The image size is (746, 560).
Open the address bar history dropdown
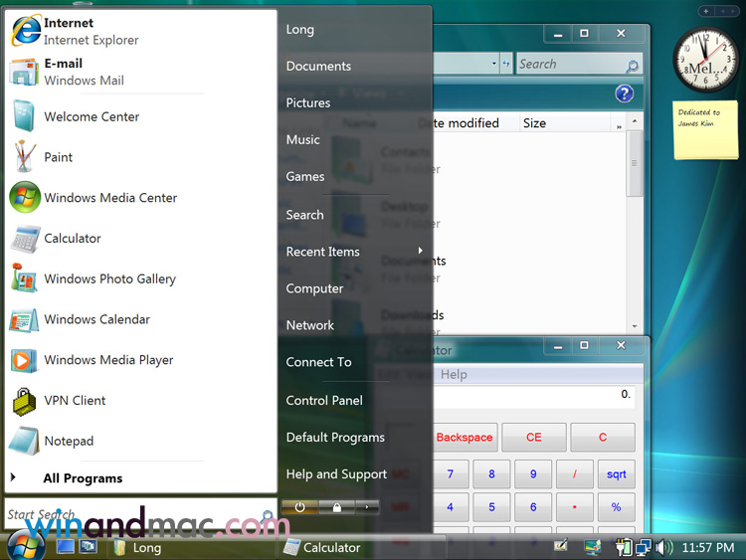tap(494, 64)
